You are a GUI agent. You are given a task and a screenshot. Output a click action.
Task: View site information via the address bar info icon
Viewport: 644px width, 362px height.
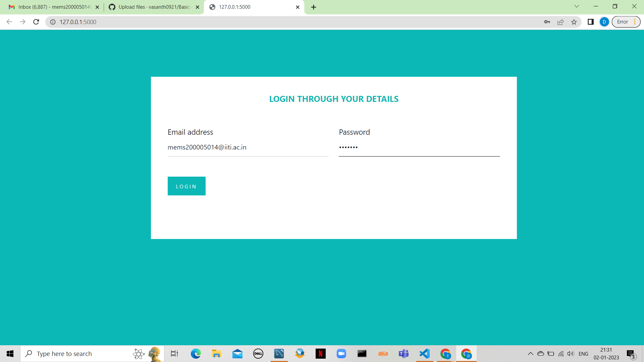pyautogui.click(x=53, y=22)
